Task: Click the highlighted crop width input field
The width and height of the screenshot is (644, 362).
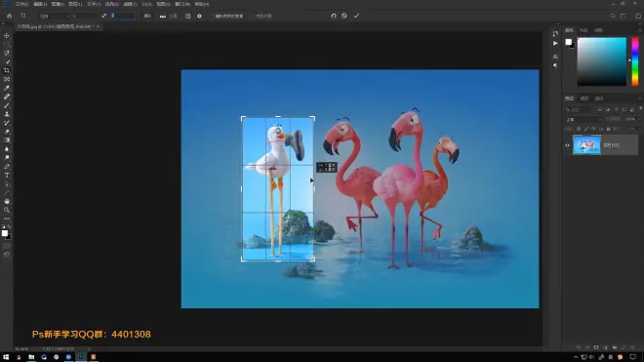Action: click(122, 16)
